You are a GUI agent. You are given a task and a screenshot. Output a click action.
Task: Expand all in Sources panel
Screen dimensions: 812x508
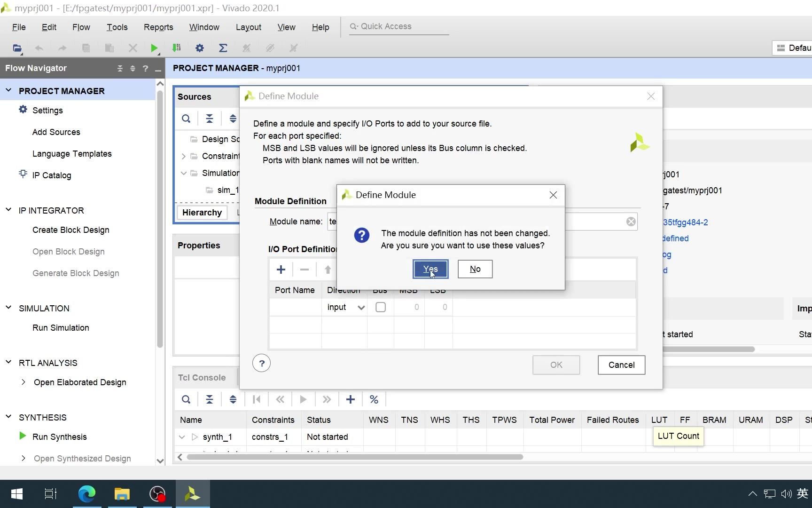point(233,119)
